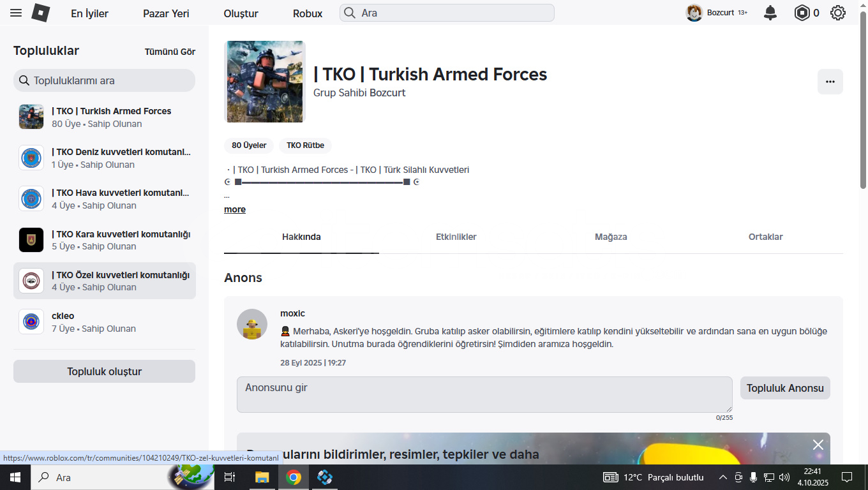Open the notifications bell
Viewport: 868px width, 490px height.
click(x=770, y=13)
